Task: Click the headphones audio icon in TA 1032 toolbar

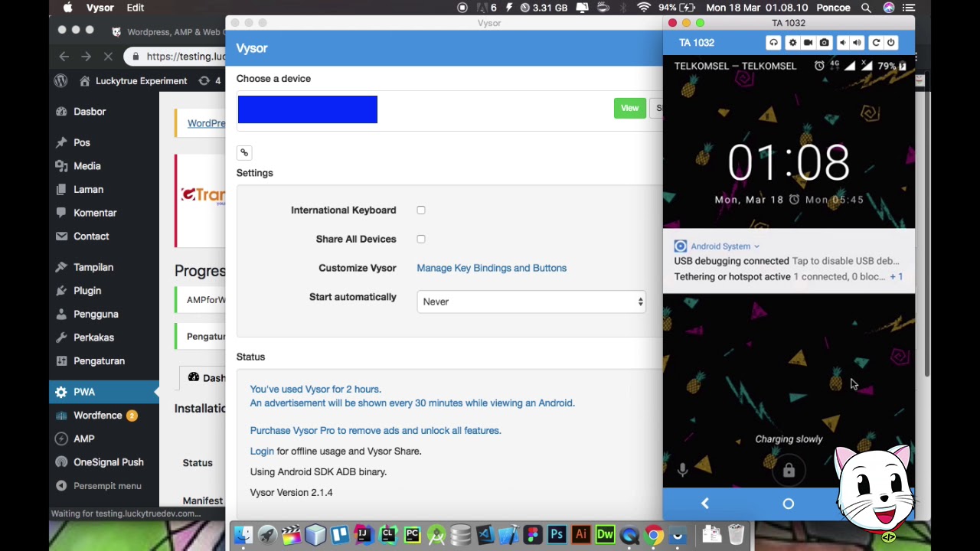Action: [x=773, y=43]
